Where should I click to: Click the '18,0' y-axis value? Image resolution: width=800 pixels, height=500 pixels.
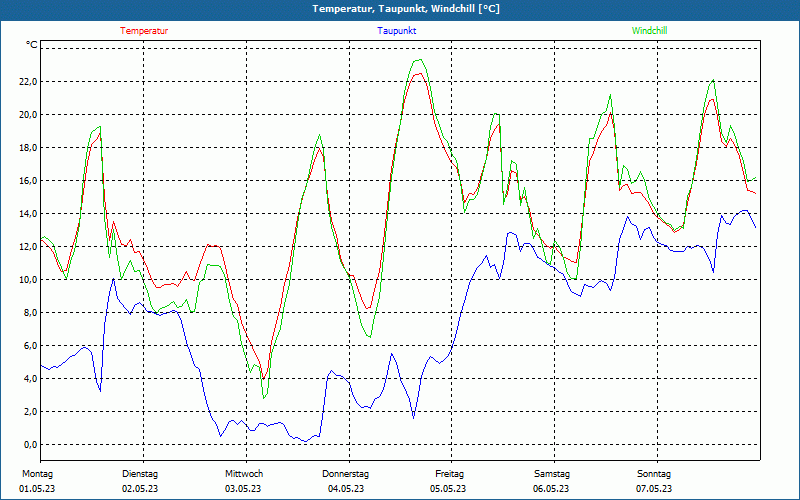tap(28, 147)
